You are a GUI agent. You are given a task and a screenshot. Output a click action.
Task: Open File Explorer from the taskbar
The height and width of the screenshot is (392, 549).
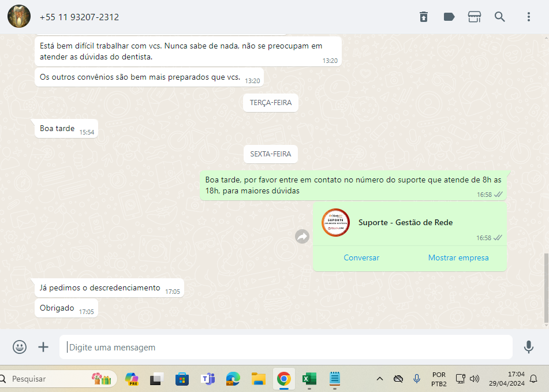click(x=259, y=379)
